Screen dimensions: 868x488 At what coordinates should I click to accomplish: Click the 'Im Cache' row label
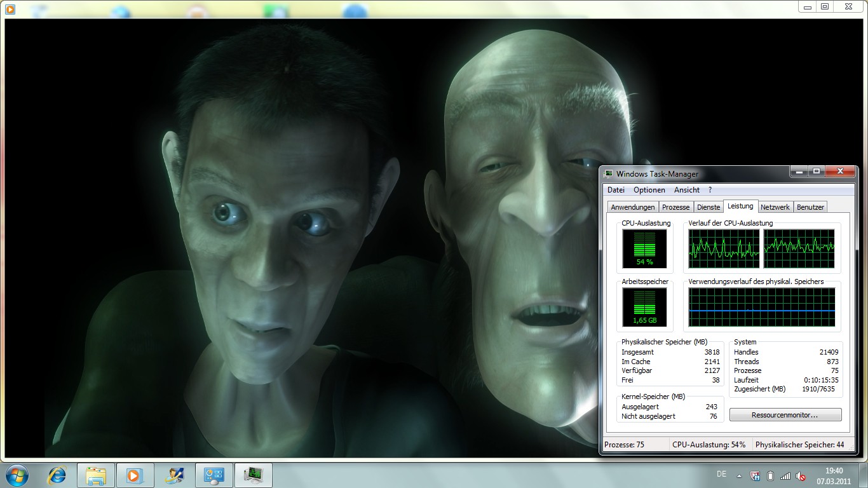[x=635, y=362]
